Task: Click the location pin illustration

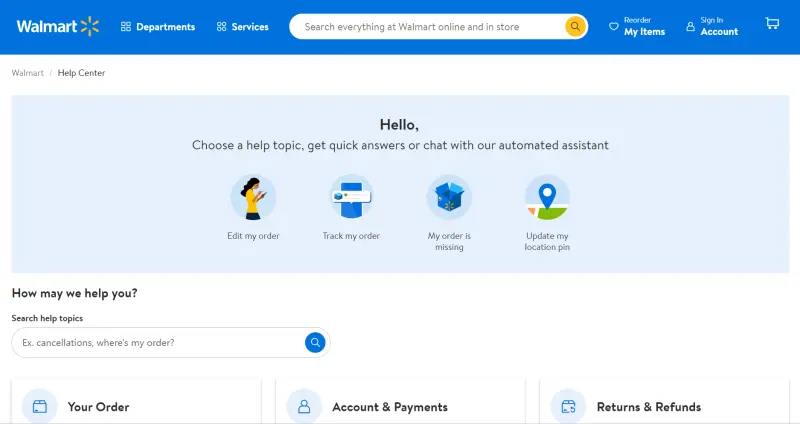Action: tap(547, 197)
